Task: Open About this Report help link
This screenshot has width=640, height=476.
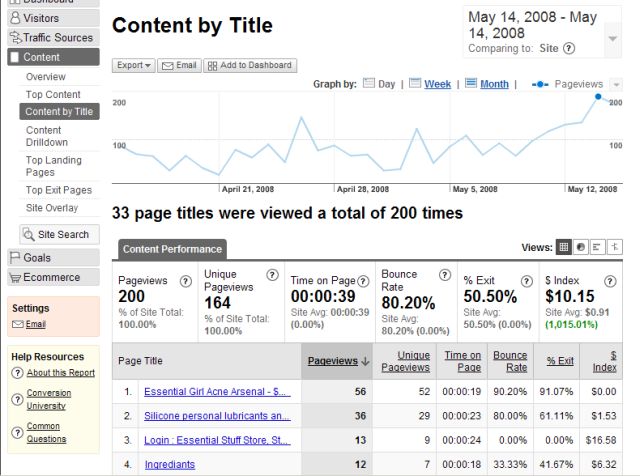Action: pos(61,373)
